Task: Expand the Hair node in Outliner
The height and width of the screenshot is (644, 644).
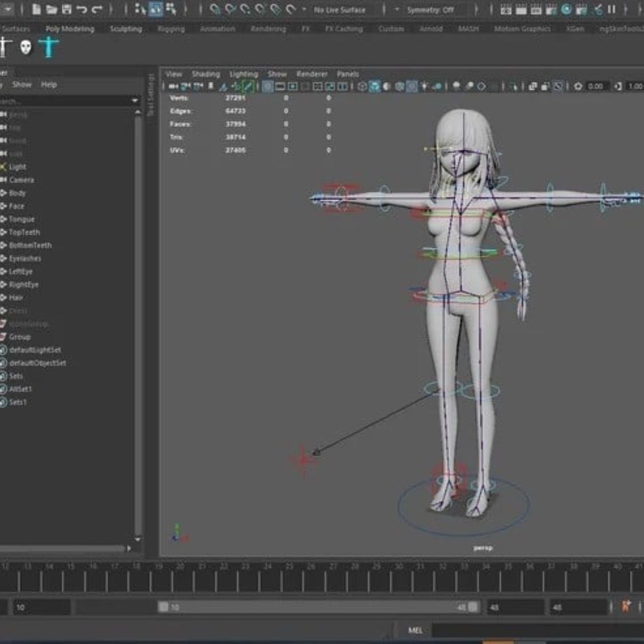Action: point(3,298)
